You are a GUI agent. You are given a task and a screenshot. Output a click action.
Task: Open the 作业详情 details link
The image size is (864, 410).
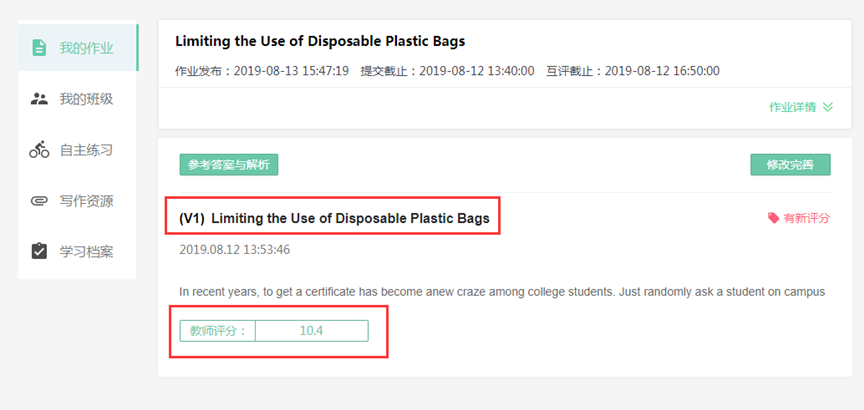pos(792,107)
